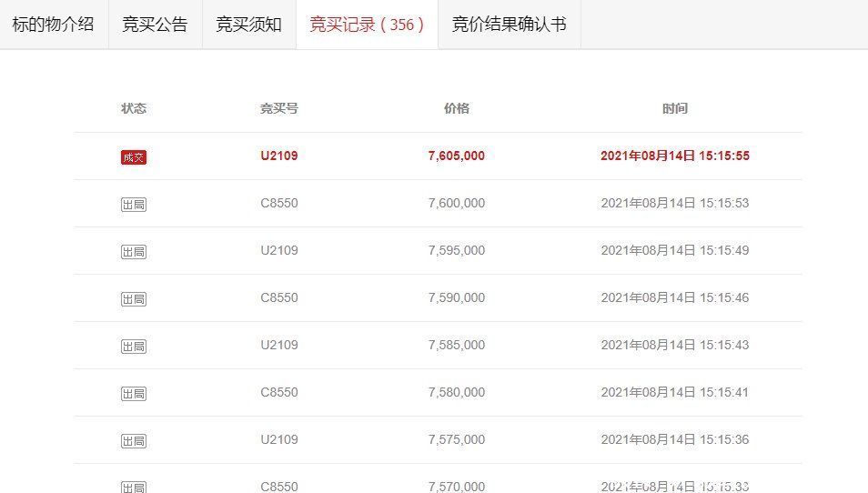This screenshot has height=493, width=868.
Task: Click the 出局 badge for bid 7,585,000
Action: 134,347
